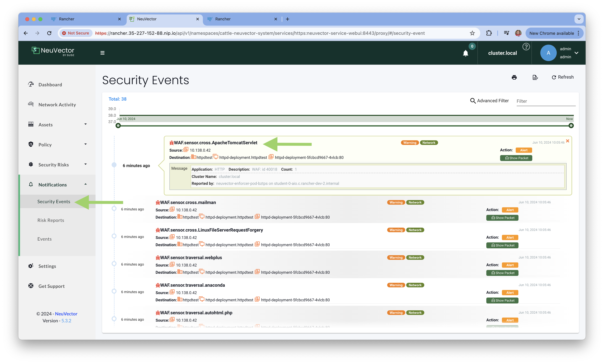Click the help question mark icon
The height and width of the screenshot is (364, 604).
(x=526, y=47)
